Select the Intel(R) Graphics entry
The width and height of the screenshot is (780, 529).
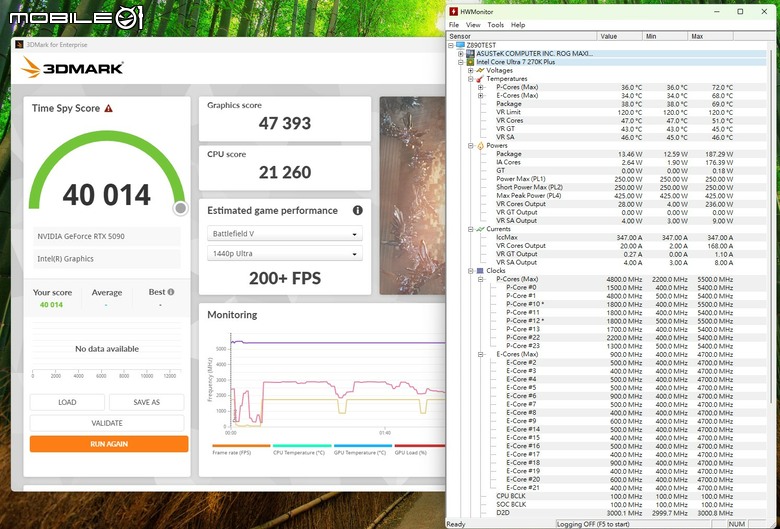pos(107,259)
